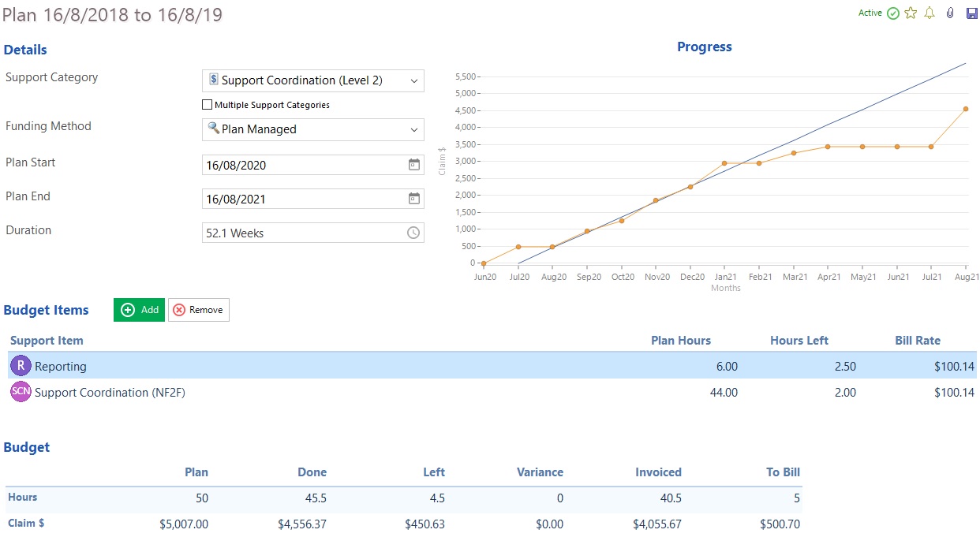The width and height of the screenshot is (980, 537).
Task: Open the notification bell icon
Action: click(930, 13)
